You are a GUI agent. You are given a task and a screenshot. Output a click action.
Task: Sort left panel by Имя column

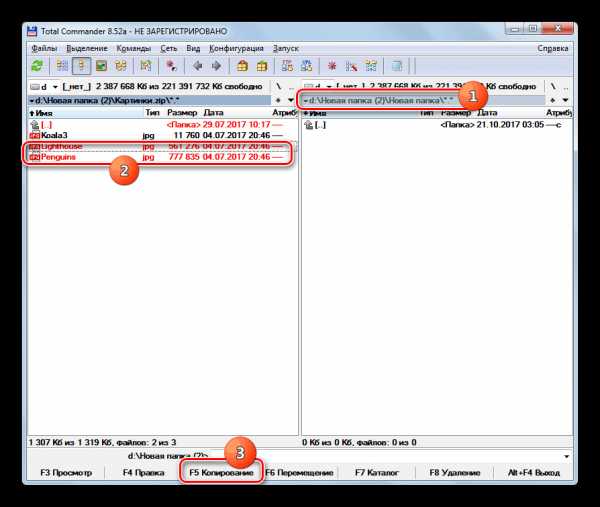tap(86, 113)
